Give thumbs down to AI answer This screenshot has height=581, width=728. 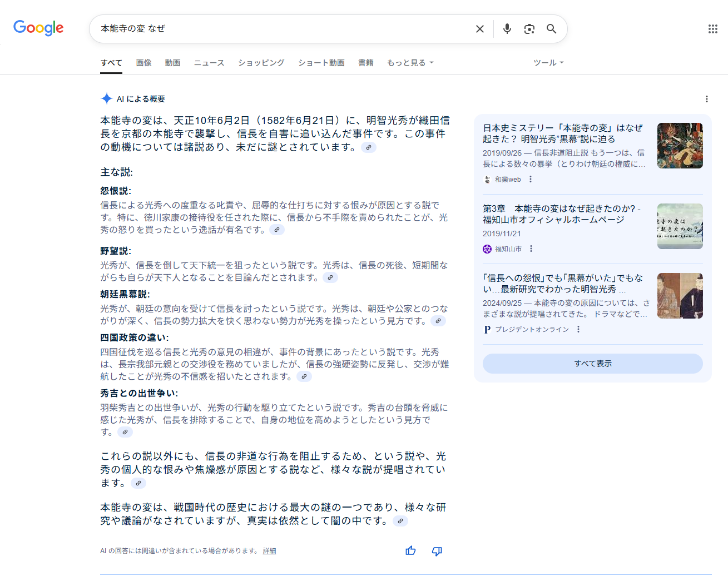(437, 551)
